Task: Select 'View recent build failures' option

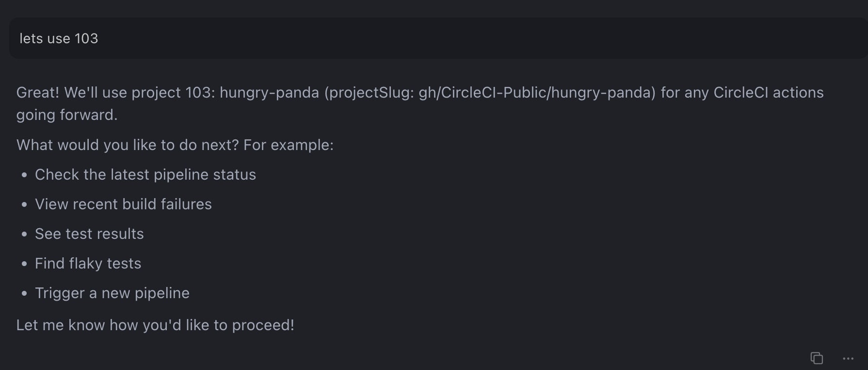Action: click(123, 204)
